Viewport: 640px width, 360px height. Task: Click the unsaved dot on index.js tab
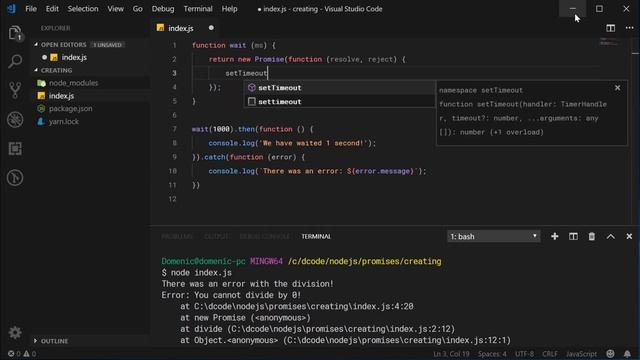click(211, 28)
